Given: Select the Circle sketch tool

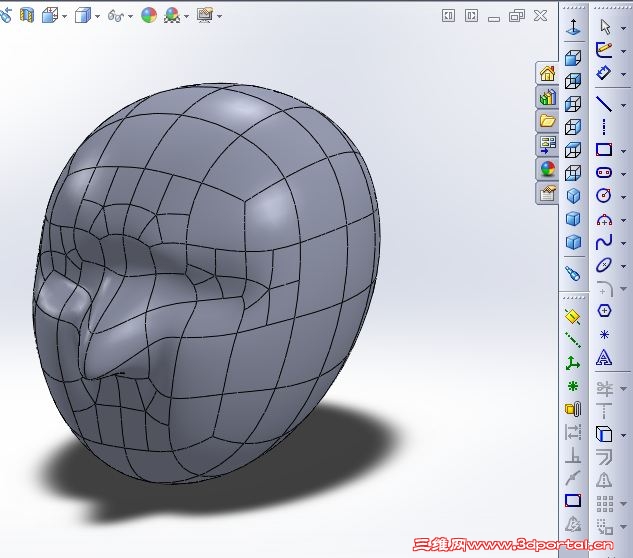Looking at the screenshot, I should click(604, 196).
